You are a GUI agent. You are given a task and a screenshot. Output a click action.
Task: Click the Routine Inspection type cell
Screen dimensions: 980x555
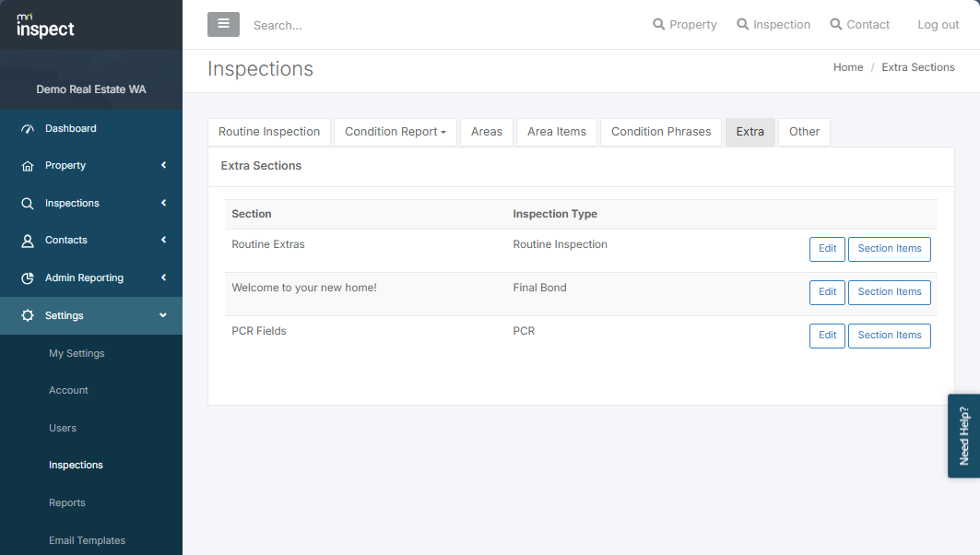560,244
